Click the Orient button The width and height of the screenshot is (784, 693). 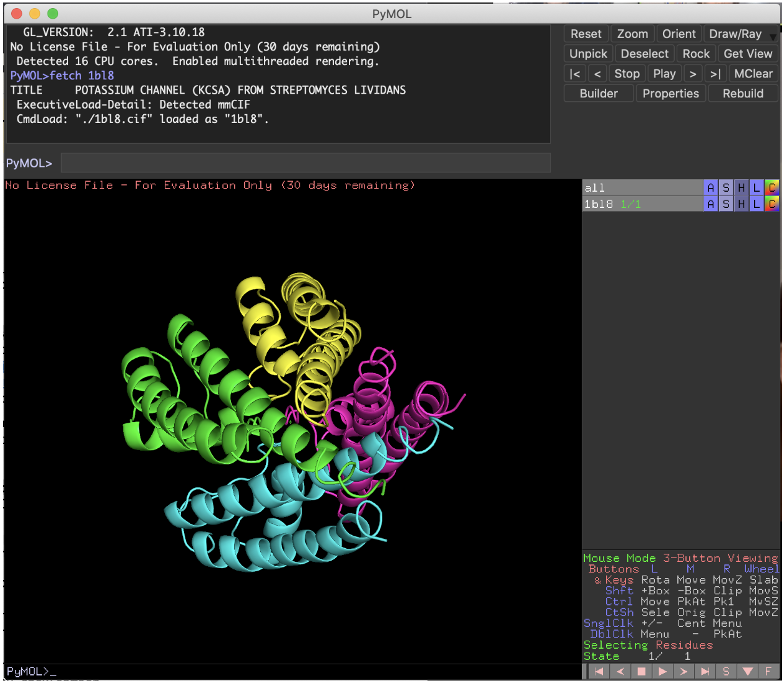click(x=679, y=34)
